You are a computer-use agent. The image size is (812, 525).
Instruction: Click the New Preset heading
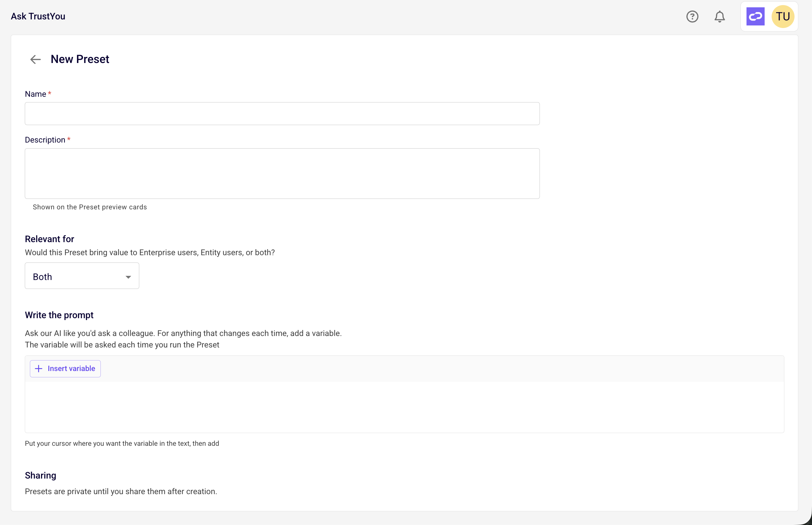tap(80, 59)
